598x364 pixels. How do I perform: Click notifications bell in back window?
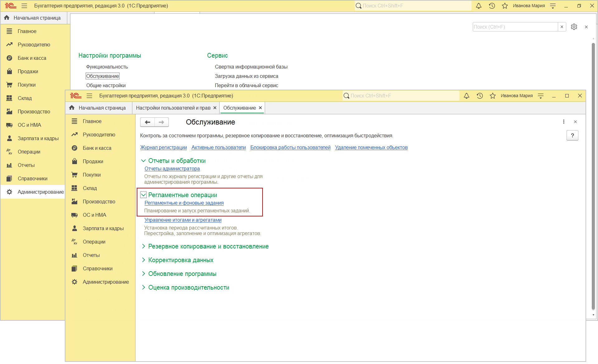pos(479,6)
